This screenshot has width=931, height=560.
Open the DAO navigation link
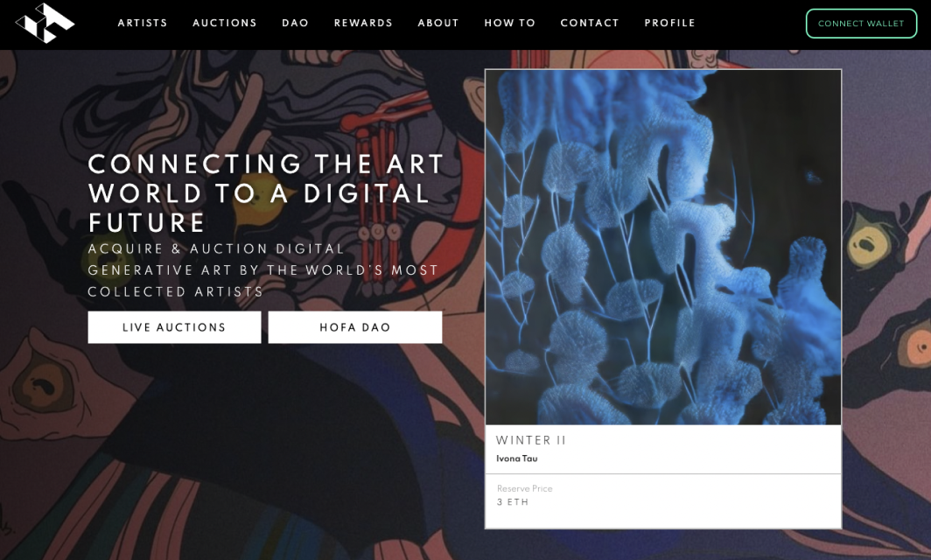click(x=295, y=23)
